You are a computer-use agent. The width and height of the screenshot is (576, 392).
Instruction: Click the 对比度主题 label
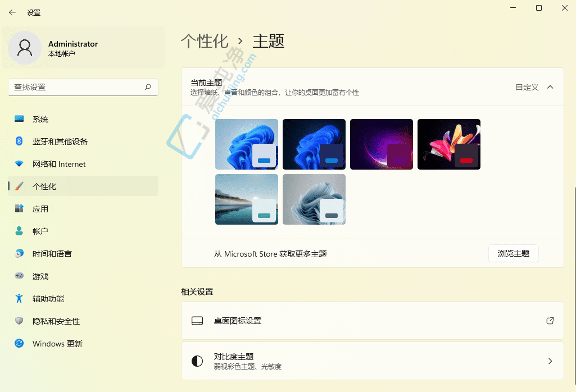[x=234, y=357]
